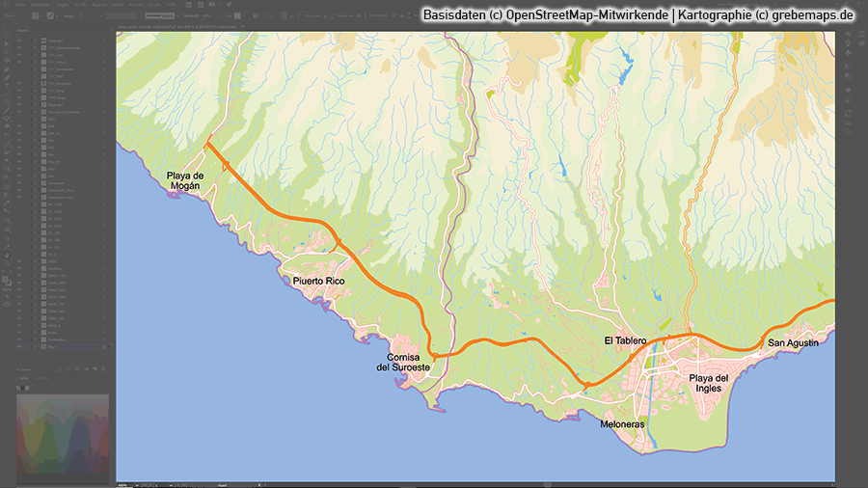The image size is (868, 488).
Task: Toggle visibility of the Flughafen layer
Action: (x=19, y=106)
